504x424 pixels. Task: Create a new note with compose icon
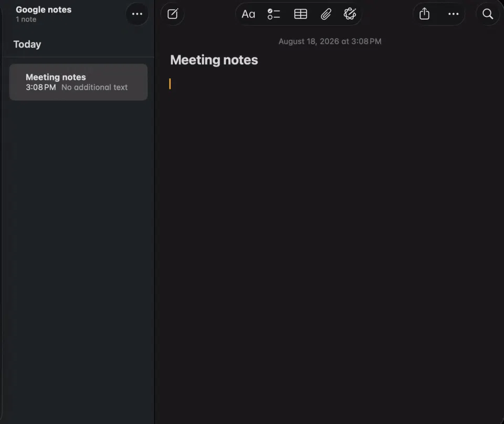click(173, 14)
